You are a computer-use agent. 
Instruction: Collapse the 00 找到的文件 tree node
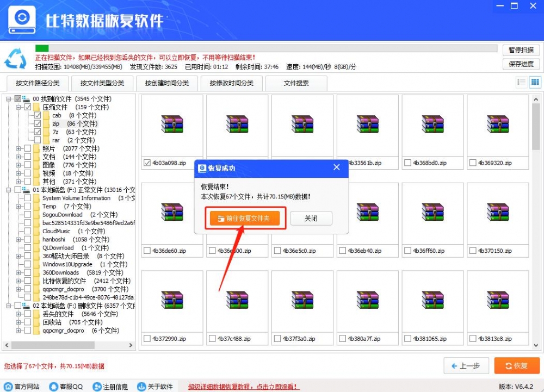(8, 99)
